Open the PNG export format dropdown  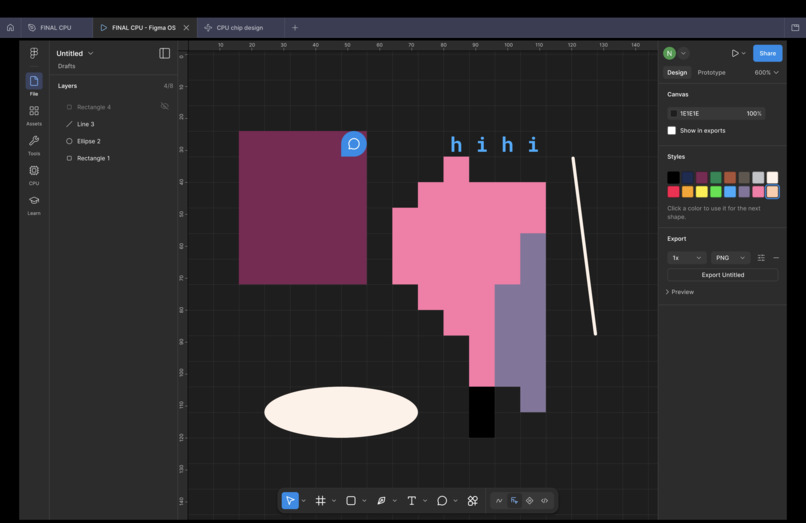coord(730,258)
